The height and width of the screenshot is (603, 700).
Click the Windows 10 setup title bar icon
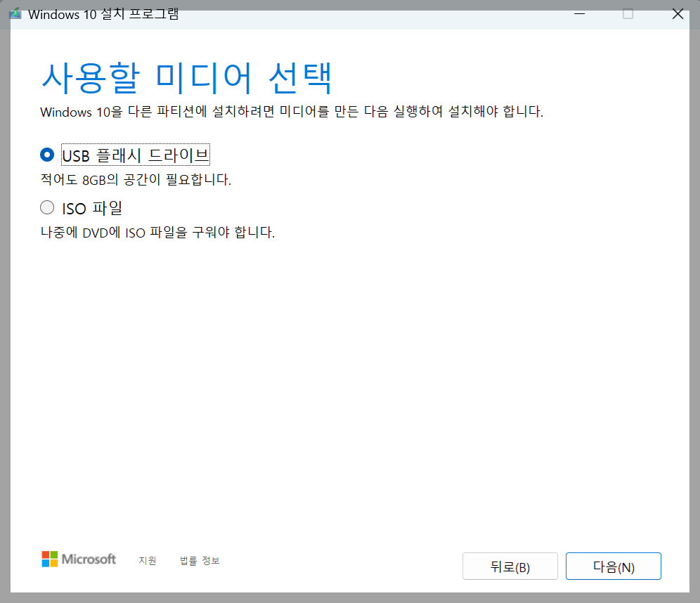15,14
